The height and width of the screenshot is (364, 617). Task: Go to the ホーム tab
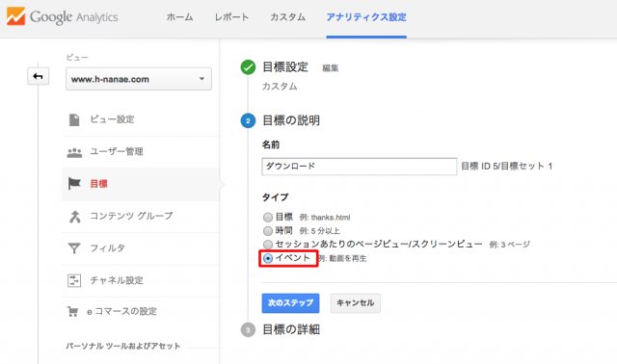click(x=179, y=17)
